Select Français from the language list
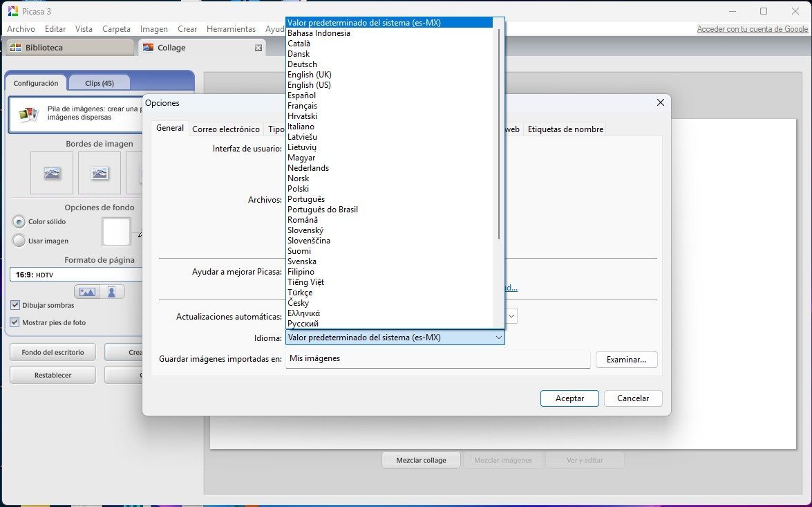Screen dimensions: 812x507 [390, 106]
